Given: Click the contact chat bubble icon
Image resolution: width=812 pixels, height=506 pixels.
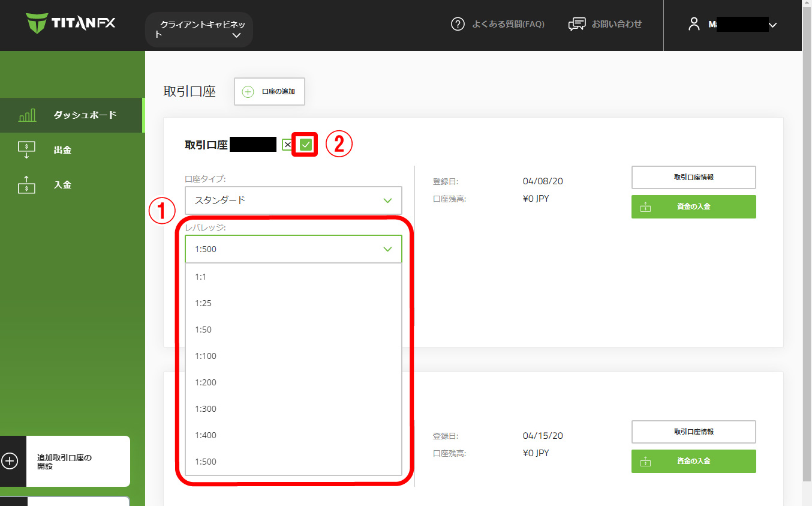Looking at the screenshot, I should 576,25.
